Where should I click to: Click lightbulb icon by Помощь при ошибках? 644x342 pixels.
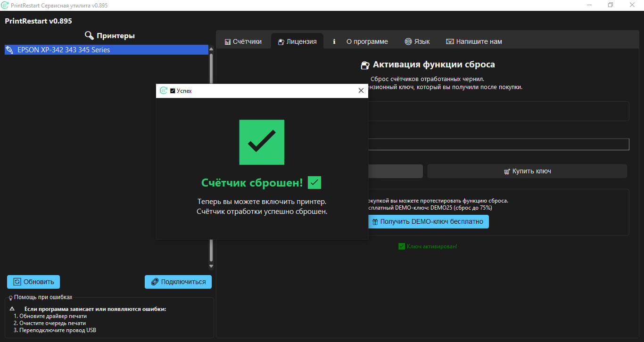[x=10, y=298]
